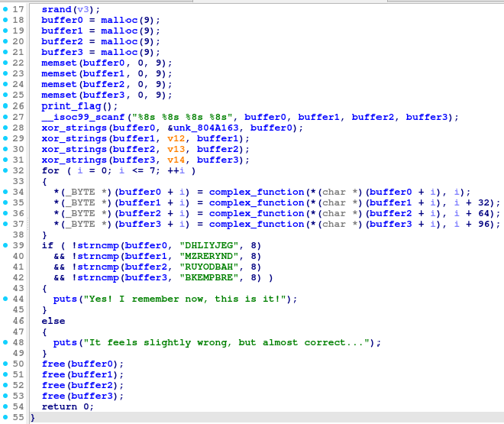Click xor_strings call on line 28
The width and height of the screenshot is (504, 424).
74,128
